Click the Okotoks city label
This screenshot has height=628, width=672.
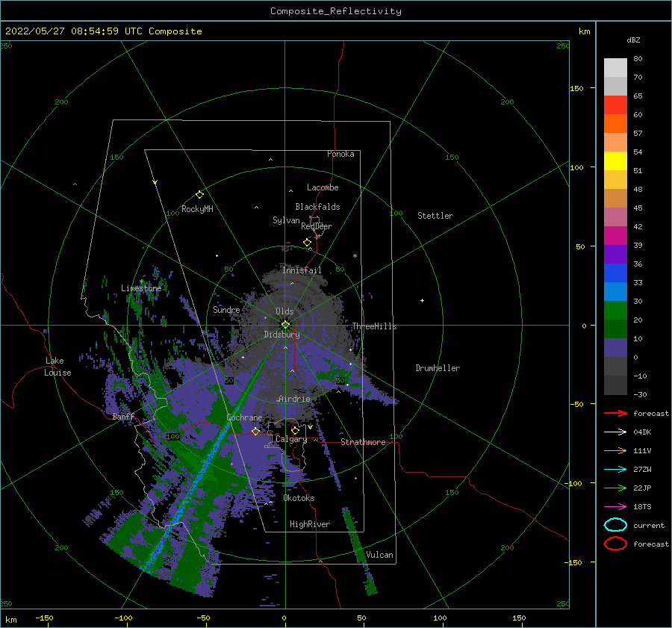point(299,498)
